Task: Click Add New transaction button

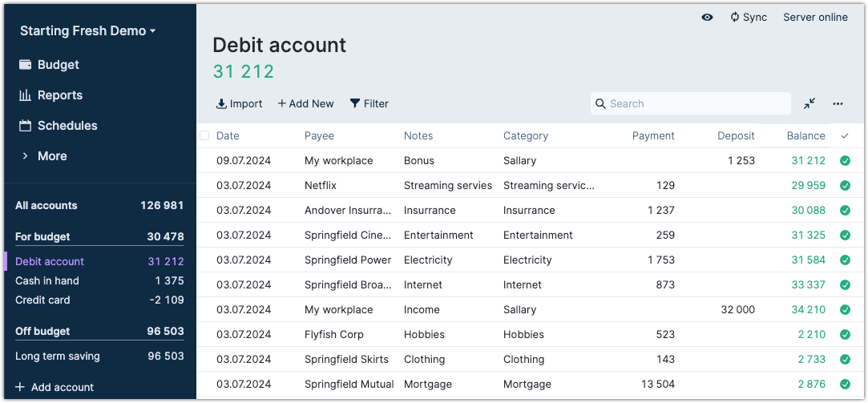Action: tap(305, 103)
